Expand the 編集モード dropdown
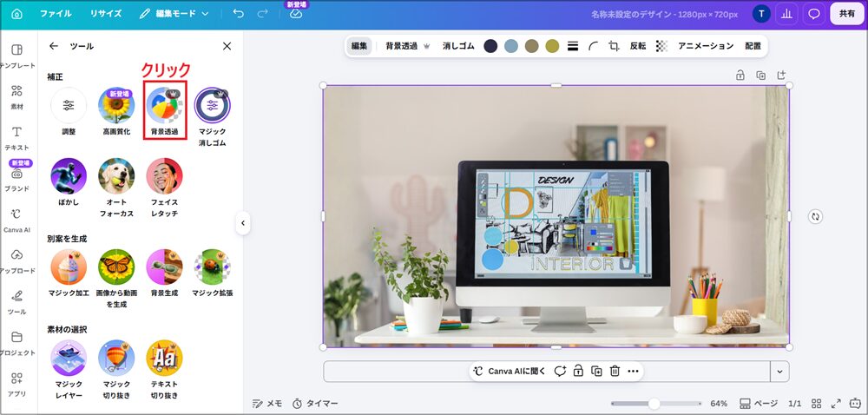The height and width of the screenshot is (415, 868). click(174, 14)
